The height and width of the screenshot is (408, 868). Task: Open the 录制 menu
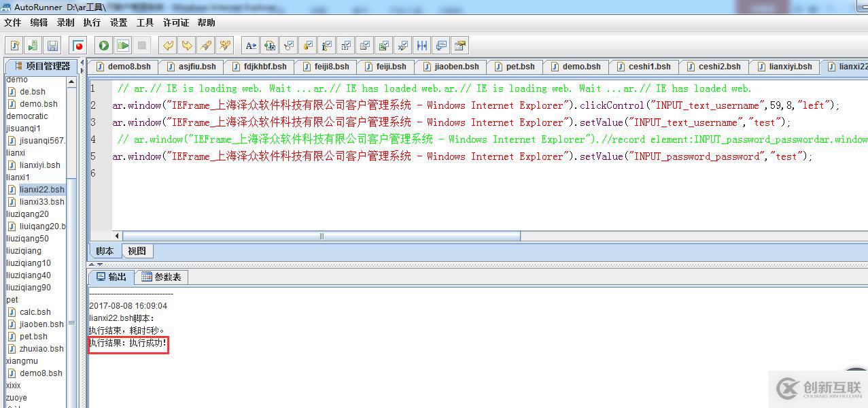pyautogui.click(x=66, y=22)
